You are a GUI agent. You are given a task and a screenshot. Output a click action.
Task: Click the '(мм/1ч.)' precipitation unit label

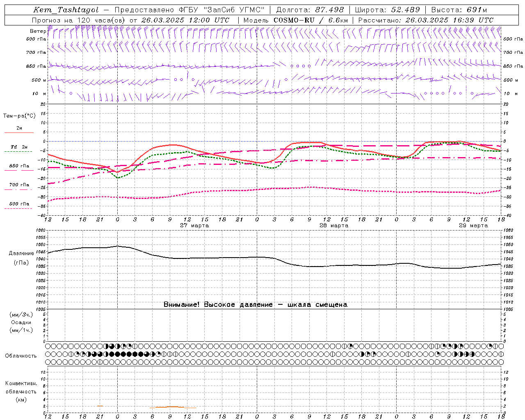(21, 330)
